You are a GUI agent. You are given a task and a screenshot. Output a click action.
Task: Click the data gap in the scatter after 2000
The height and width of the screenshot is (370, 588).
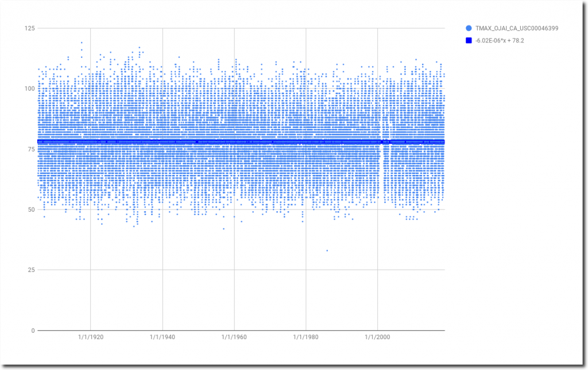(382, 172)
